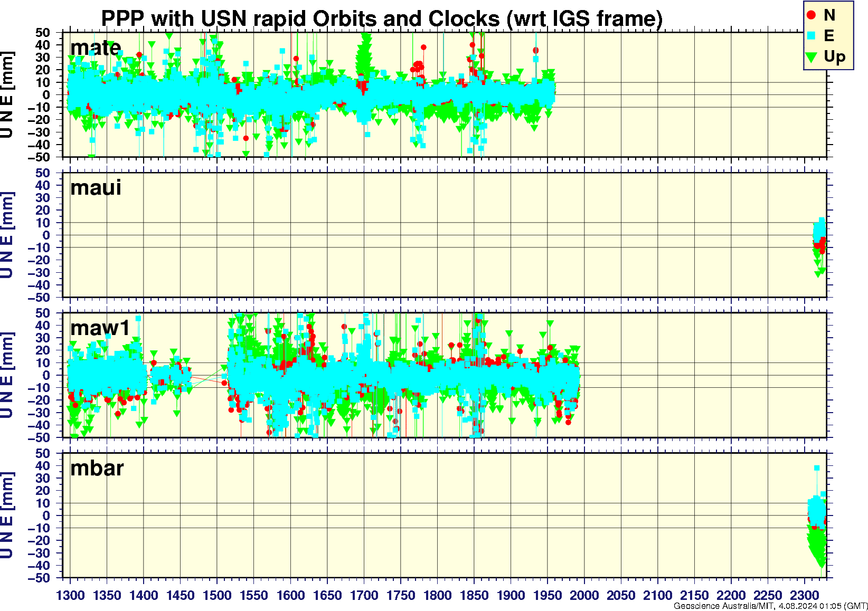
Task: Click the 'maui' station label
Action: [x=96, y=187]
